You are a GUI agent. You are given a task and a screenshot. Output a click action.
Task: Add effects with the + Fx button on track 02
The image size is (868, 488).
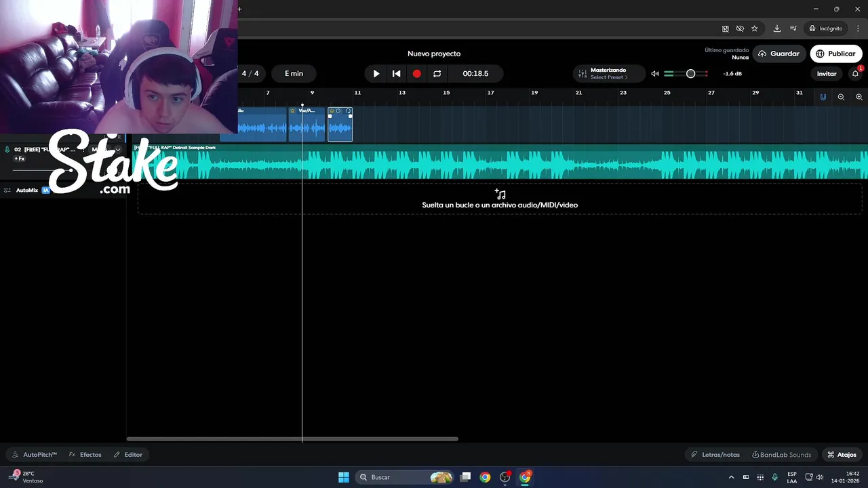(x=20, y=159)
